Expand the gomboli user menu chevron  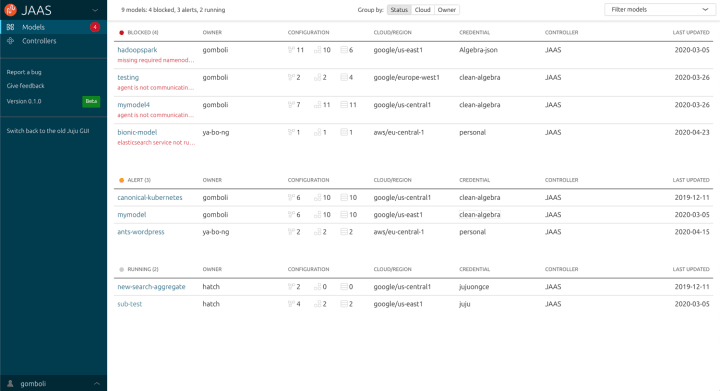click(x=96, y=383)
